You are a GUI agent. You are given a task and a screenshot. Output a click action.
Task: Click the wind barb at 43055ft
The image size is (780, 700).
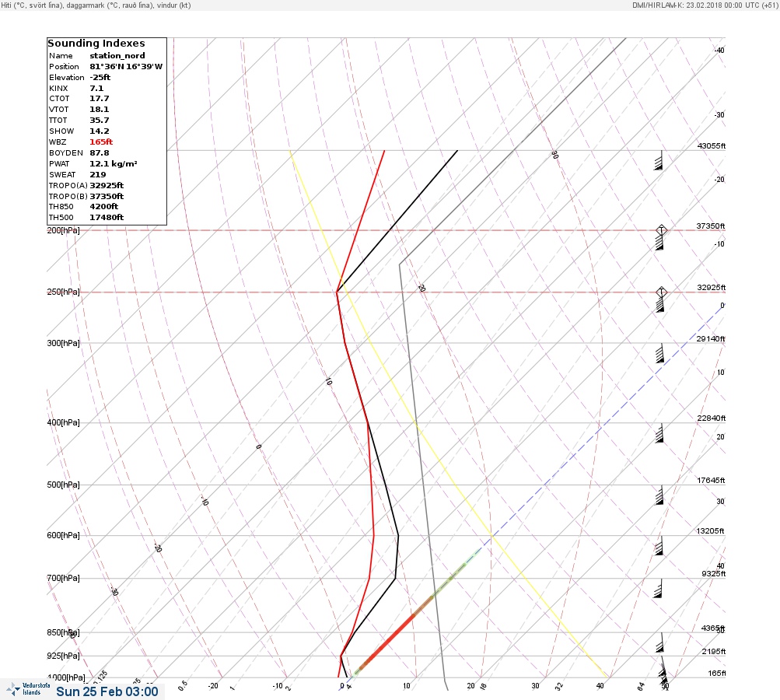[x=659, y=160]
